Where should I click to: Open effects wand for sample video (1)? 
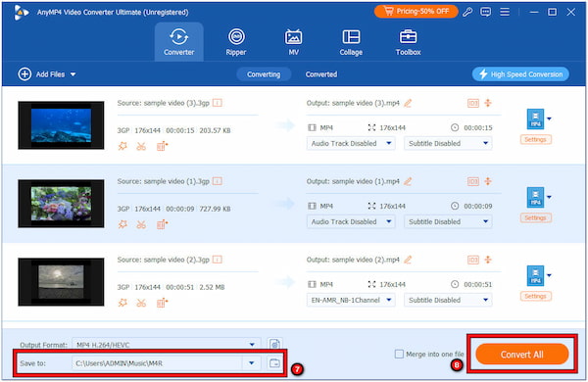[x=122, y=224]
